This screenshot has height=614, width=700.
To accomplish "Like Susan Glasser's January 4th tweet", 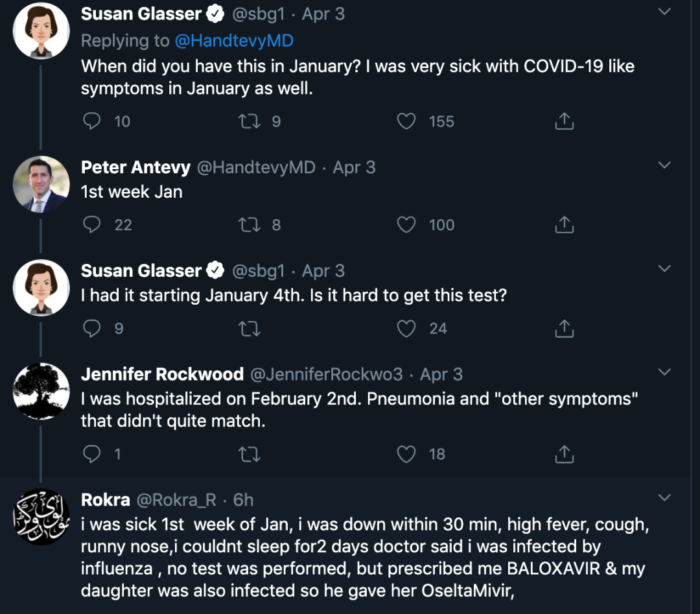I will click(x=406, y=329).
